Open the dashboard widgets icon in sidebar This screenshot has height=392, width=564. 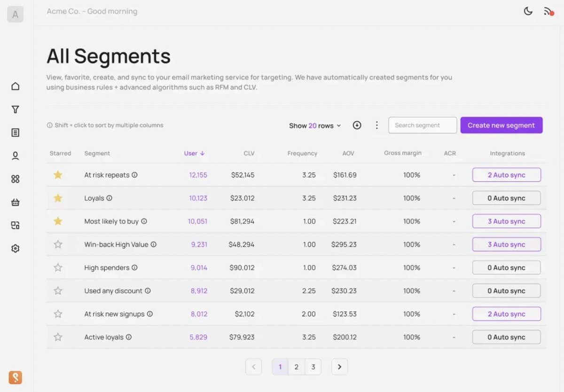[x=15, y=225]
